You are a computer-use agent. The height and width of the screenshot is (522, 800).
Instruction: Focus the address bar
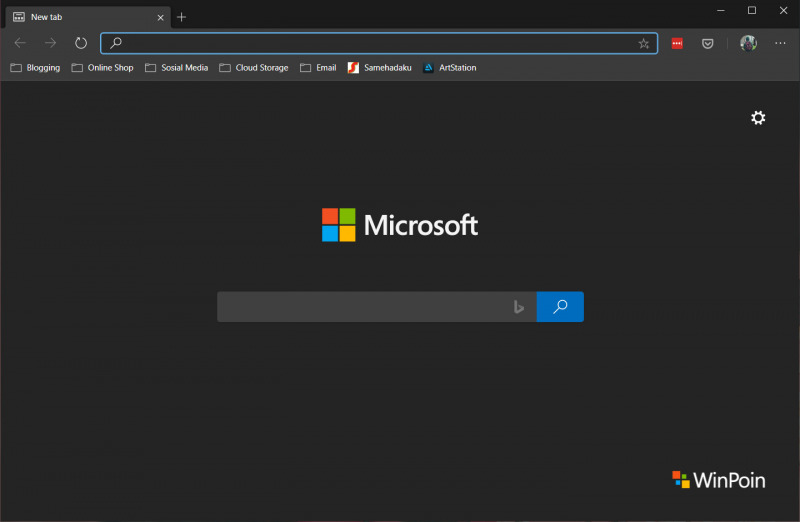click(x=379, y=43)
